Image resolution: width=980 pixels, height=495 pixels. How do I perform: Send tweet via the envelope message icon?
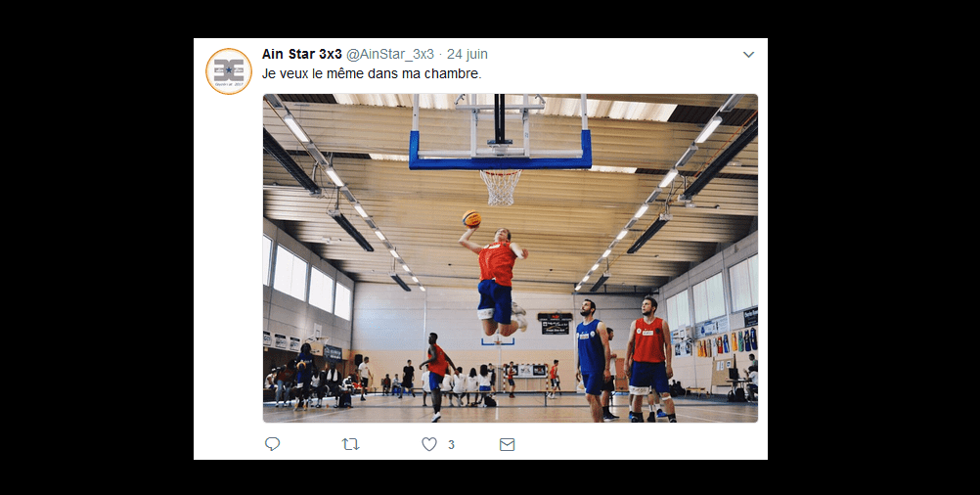507,444
